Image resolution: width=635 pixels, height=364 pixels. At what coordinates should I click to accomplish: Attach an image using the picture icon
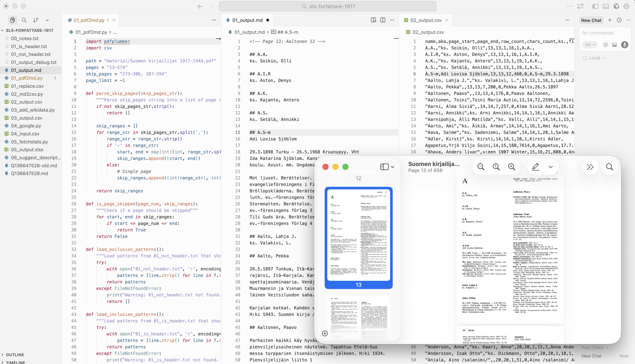615,45
